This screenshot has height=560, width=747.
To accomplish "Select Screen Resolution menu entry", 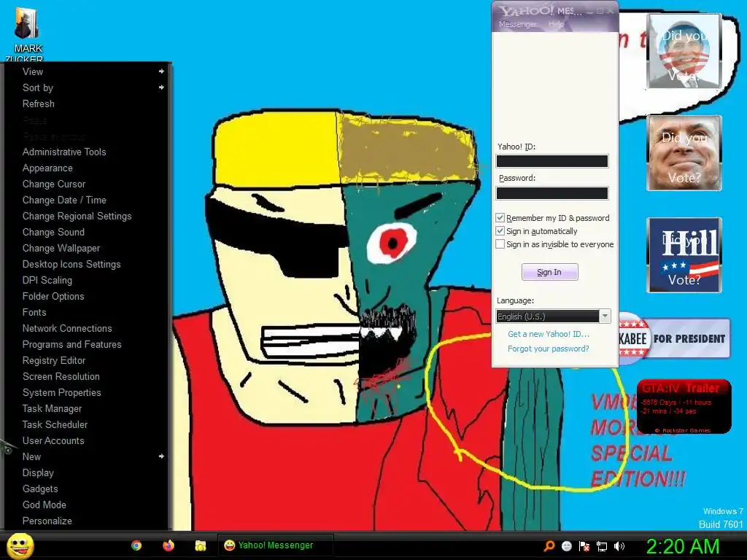I will coord(87,376).
